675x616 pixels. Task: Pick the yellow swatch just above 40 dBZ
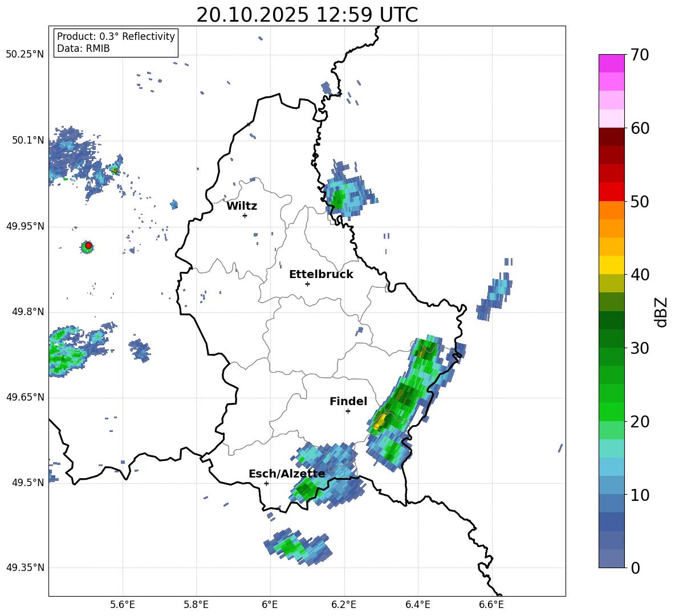pyautogui.click(x=611, y=265)
